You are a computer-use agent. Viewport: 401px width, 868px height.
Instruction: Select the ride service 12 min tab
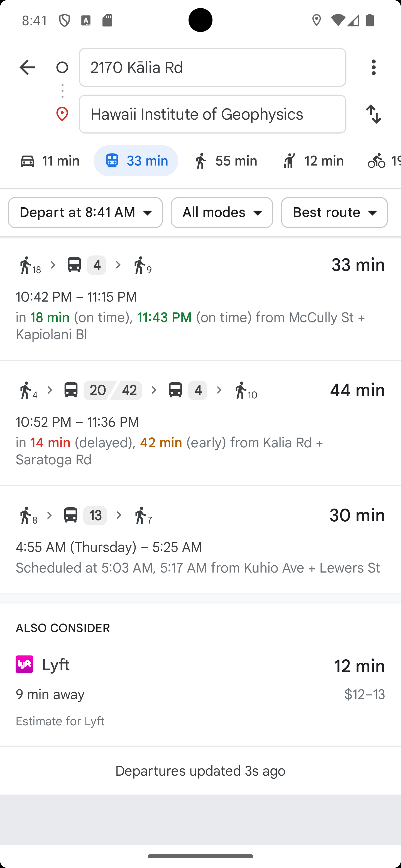pos(313,161)
